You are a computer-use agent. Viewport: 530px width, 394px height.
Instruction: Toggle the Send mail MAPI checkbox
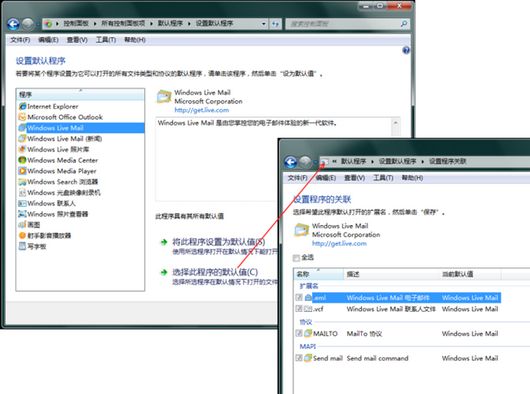click(299, 358)
